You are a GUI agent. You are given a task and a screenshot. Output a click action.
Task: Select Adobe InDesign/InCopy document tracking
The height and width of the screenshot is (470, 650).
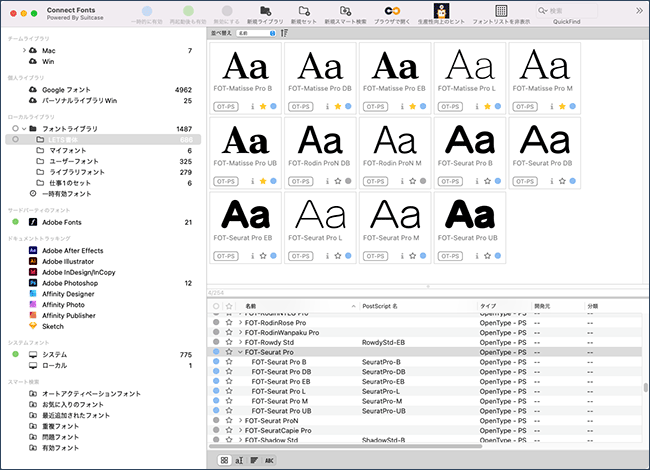79,272
